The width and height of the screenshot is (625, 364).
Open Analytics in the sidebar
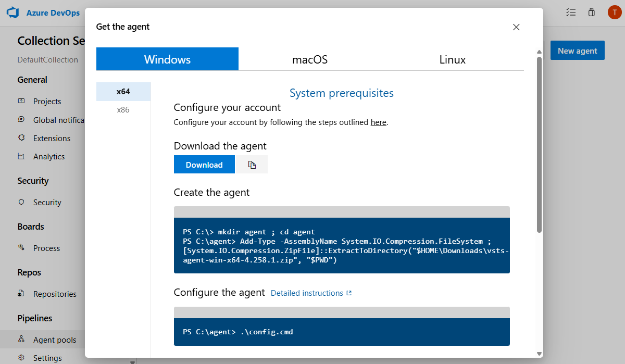click(x=49, y=156)
